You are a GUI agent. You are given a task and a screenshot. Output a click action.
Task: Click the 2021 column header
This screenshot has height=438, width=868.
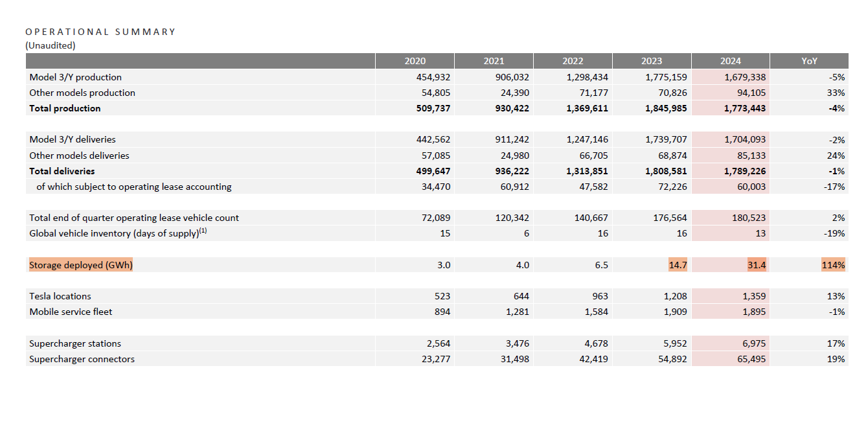click(494, 61)
